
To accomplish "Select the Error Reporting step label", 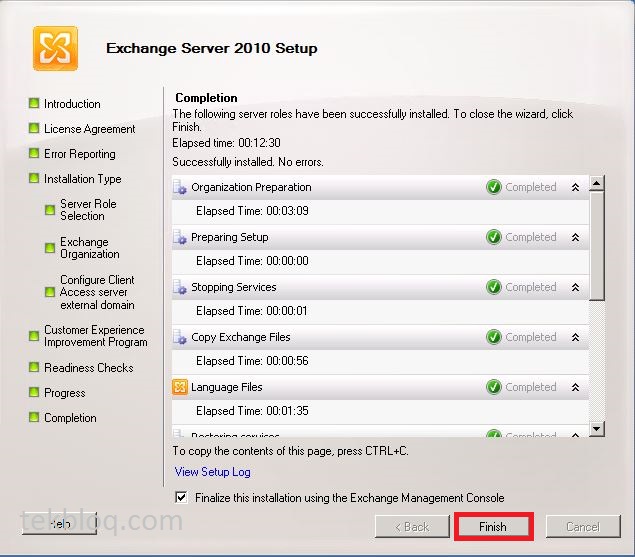I will click(x=80, y=154).
